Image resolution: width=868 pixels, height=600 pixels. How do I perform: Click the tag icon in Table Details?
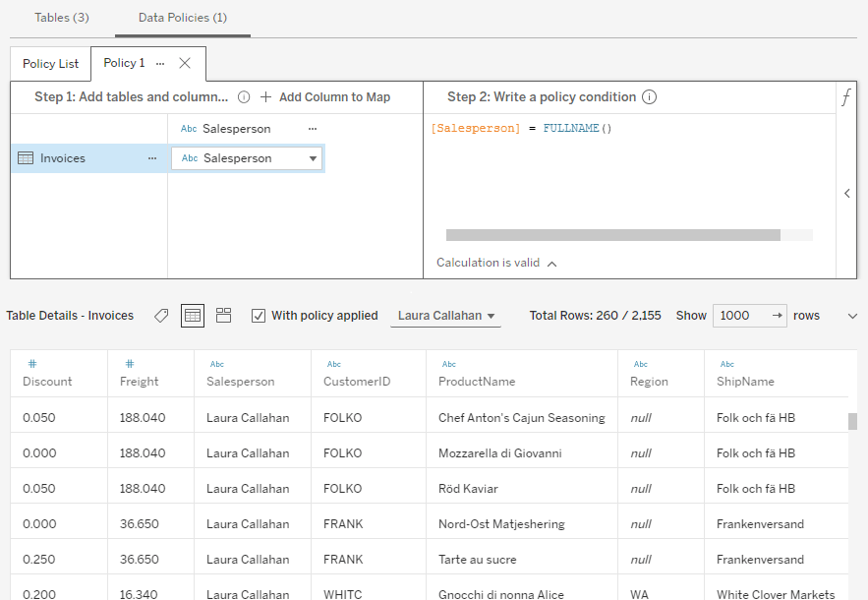(161, 316)
